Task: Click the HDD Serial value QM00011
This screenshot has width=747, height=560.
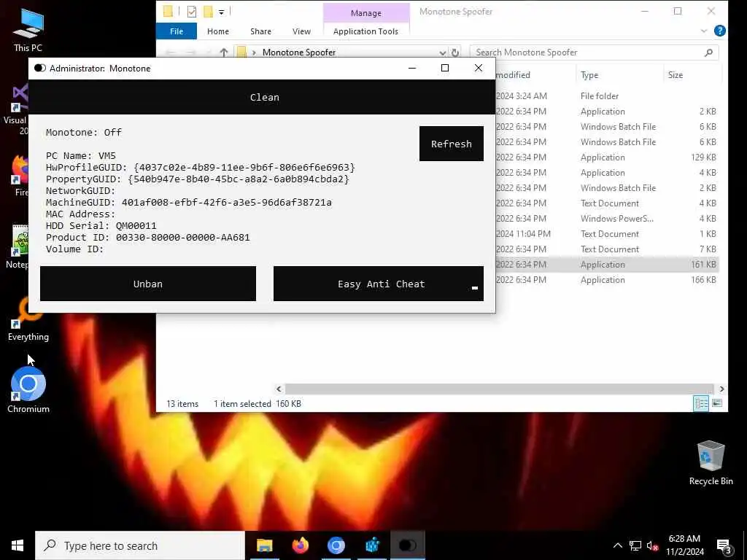Action: tap(136, 226)
